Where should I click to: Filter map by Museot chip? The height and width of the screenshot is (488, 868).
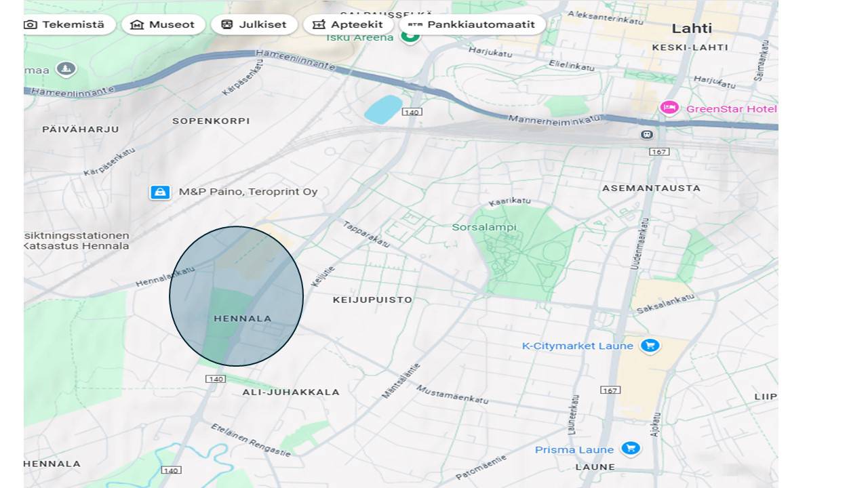click(x=163, y=24)
